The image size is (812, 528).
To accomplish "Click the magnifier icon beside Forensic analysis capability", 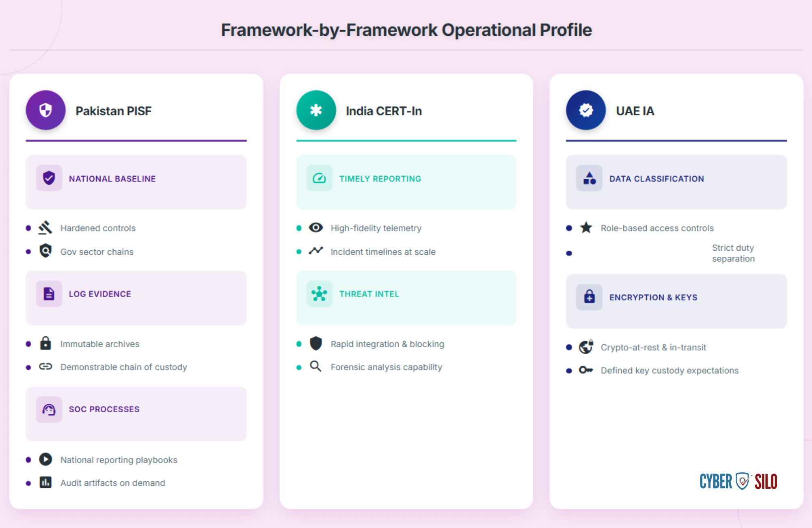I will [315, 366].
